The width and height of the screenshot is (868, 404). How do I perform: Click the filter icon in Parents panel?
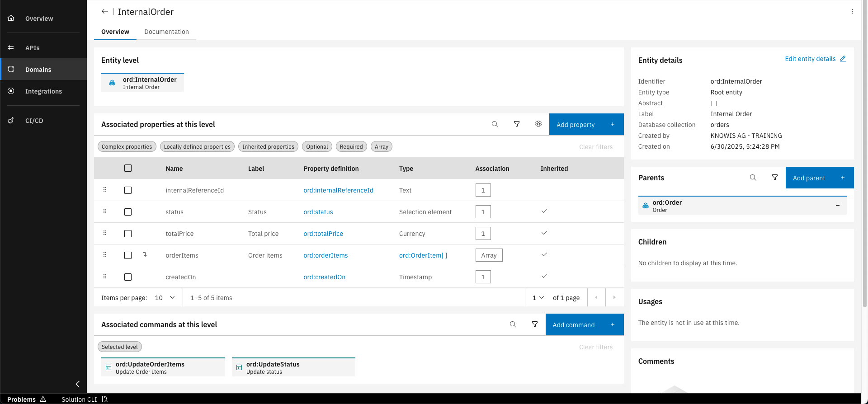(x=775, y=178)
